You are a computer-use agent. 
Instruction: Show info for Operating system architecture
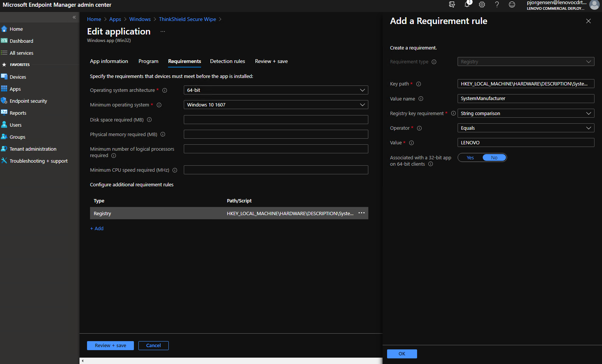(165, 90)
